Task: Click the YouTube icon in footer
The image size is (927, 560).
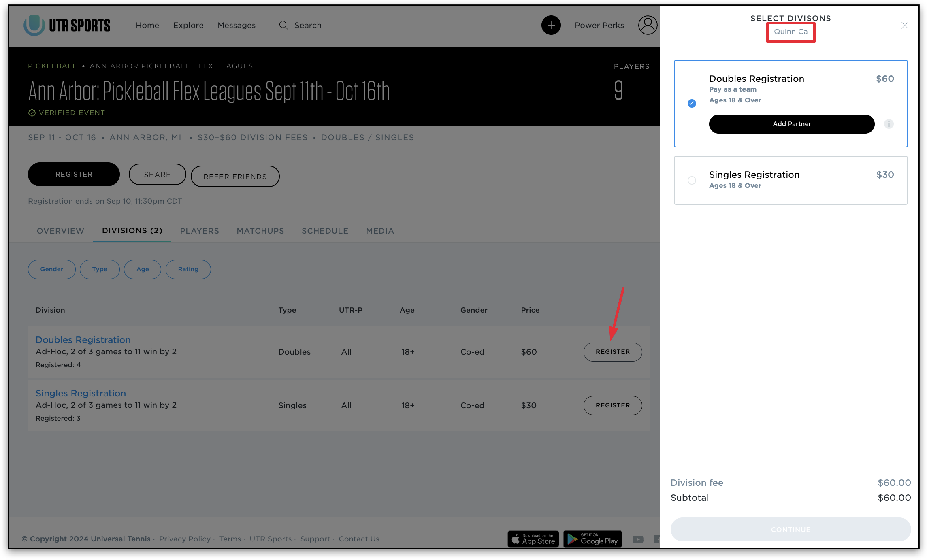Action: tap(638, 539)
